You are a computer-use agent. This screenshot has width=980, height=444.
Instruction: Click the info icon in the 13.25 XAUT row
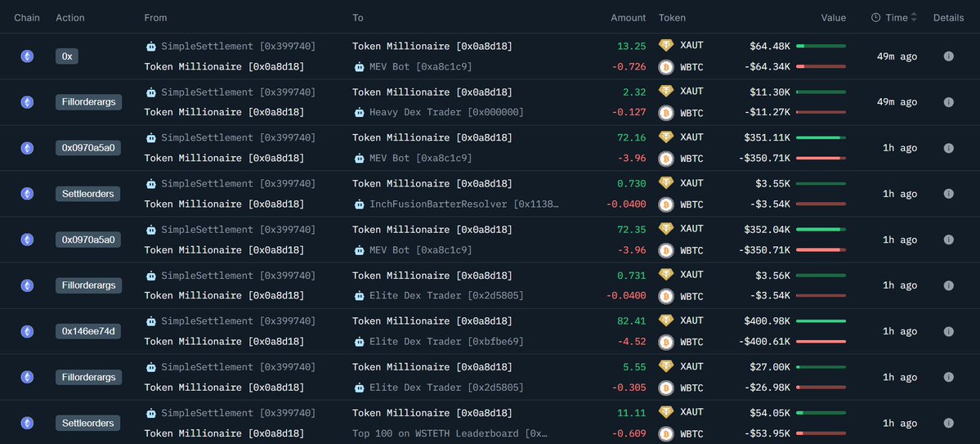coord(948,56)
